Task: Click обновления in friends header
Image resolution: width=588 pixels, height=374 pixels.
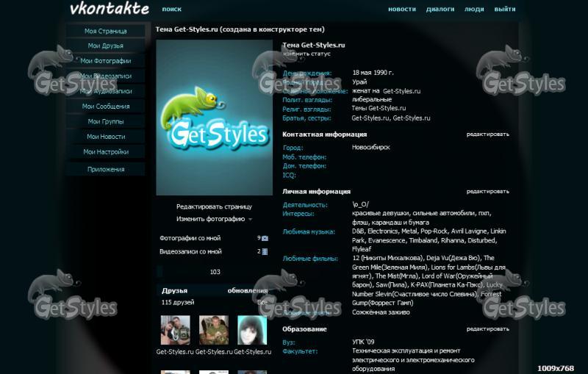Action: [x=248, y=290]
